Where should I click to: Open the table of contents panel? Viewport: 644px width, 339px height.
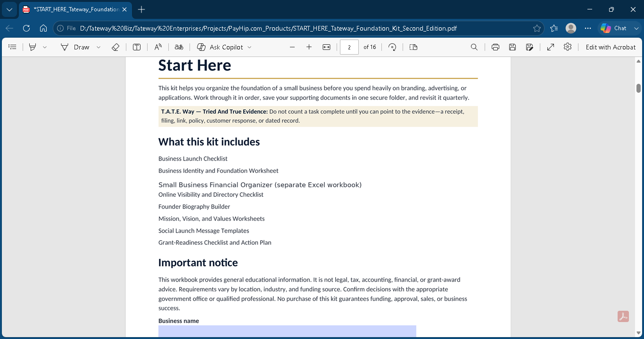click(13, 47)
